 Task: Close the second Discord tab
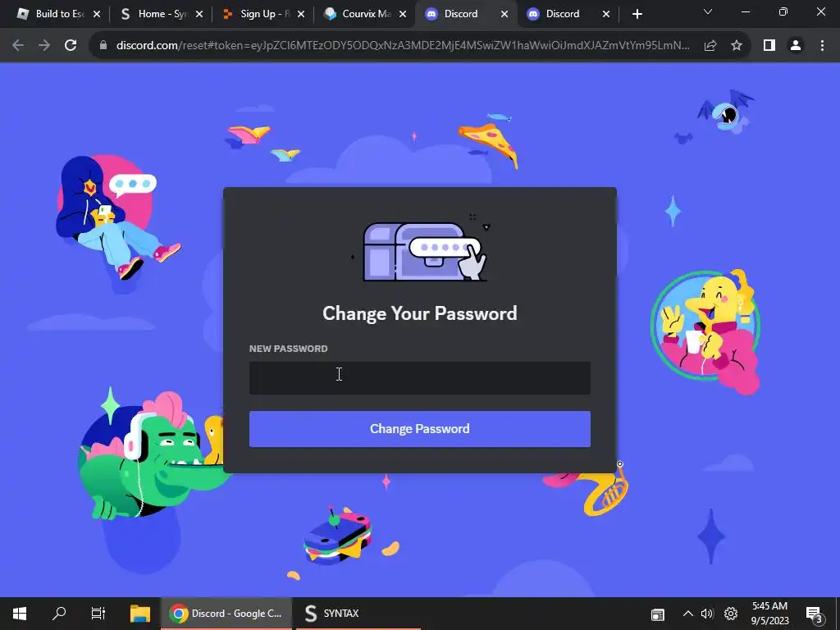606,15
